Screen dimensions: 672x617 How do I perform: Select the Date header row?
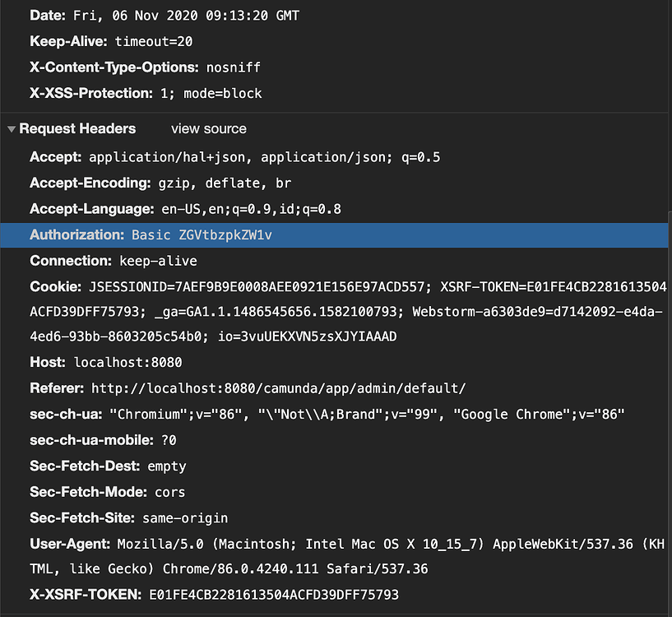coord(165,14)
